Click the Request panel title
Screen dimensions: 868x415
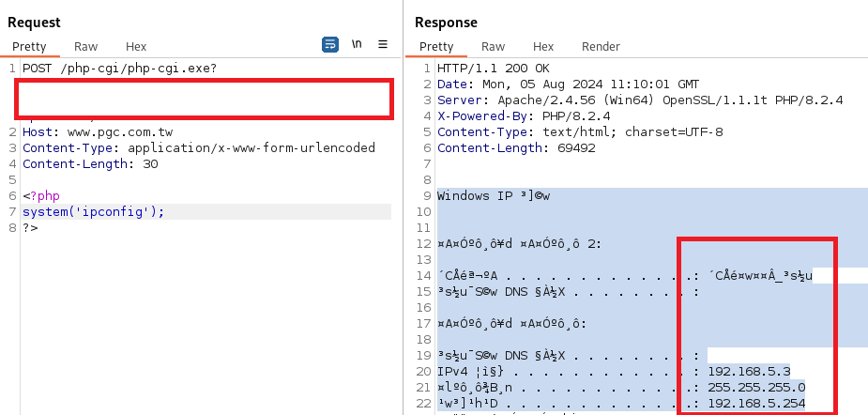click(34, 23)
